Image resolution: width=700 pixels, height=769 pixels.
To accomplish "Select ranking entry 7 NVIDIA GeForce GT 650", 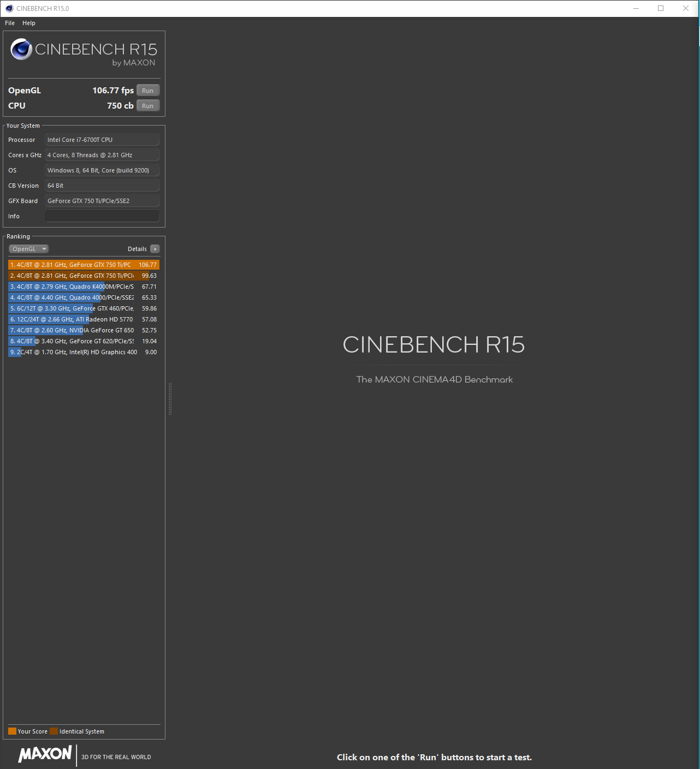I will (x=84, y=330).
